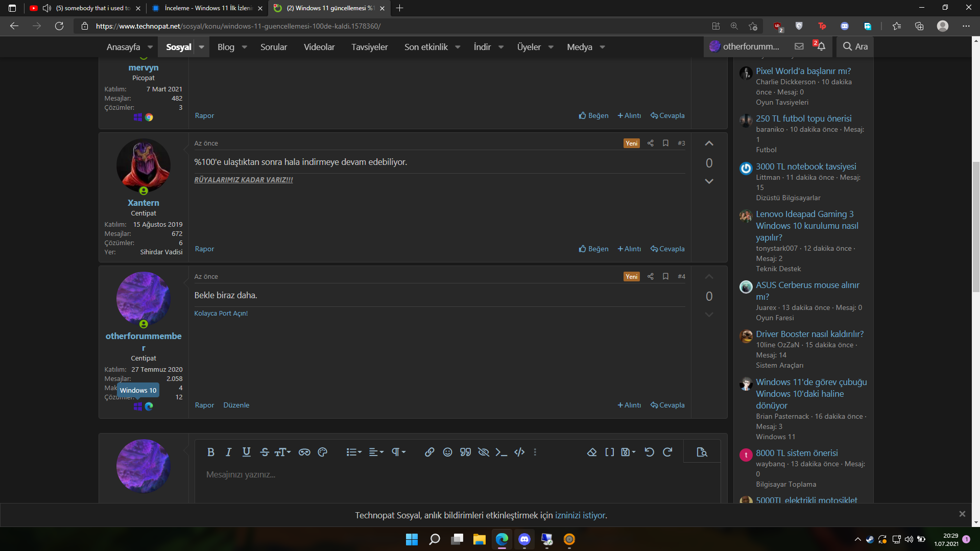Open Discord from the taskbar
This screenshot has height=551, width=980.
tap(524, 539)
